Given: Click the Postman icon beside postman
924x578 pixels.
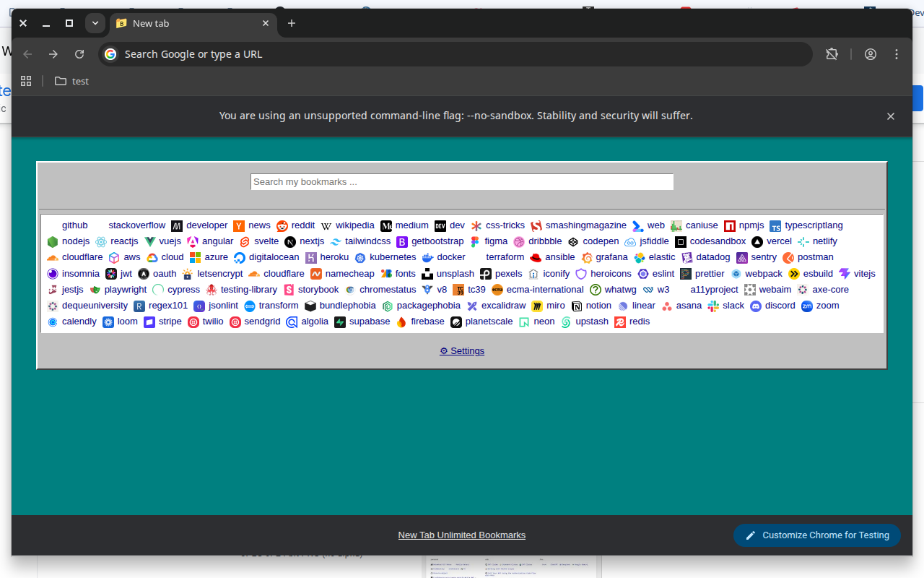Looking at the screenshot, I should (788, 258).
